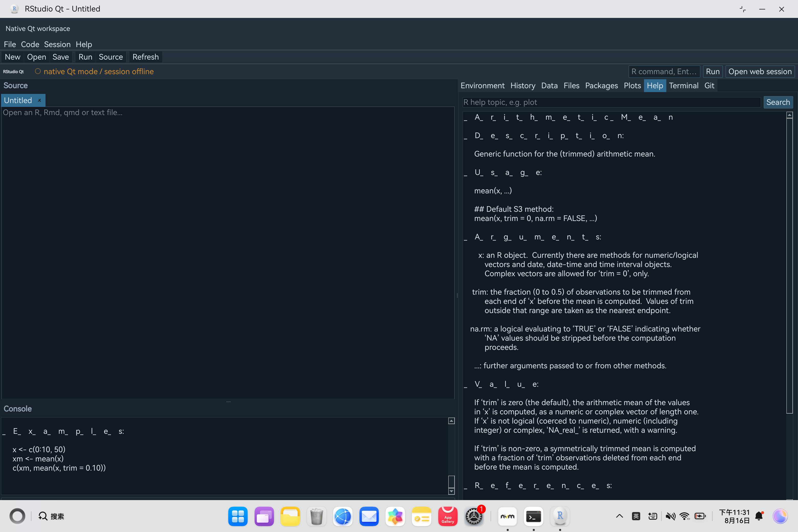The width and height of the screenshot is (798, 532).
Task: Click the Help pane vertical scrollbar thumb
Action: [x=790, y=266]
